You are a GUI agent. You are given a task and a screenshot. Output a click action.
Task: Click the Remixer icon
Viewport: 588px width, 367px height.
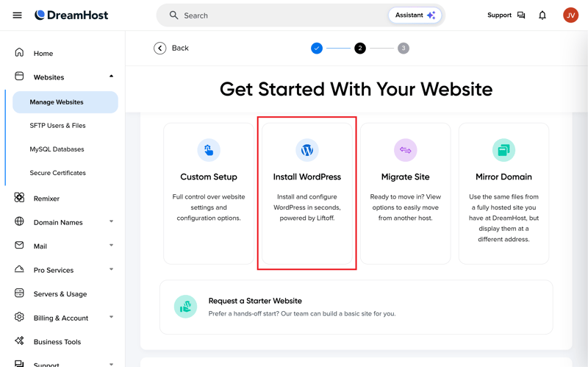click(19, 197)
